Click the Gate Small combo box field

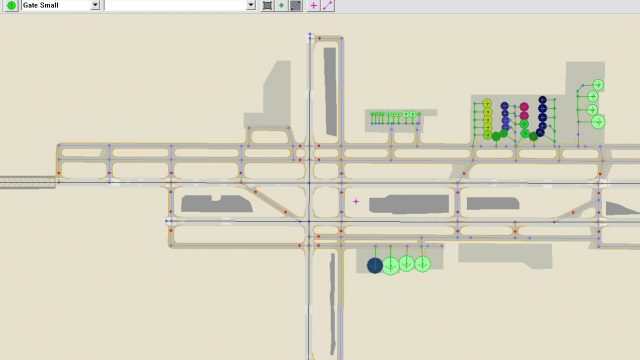(x=61, y=5)
